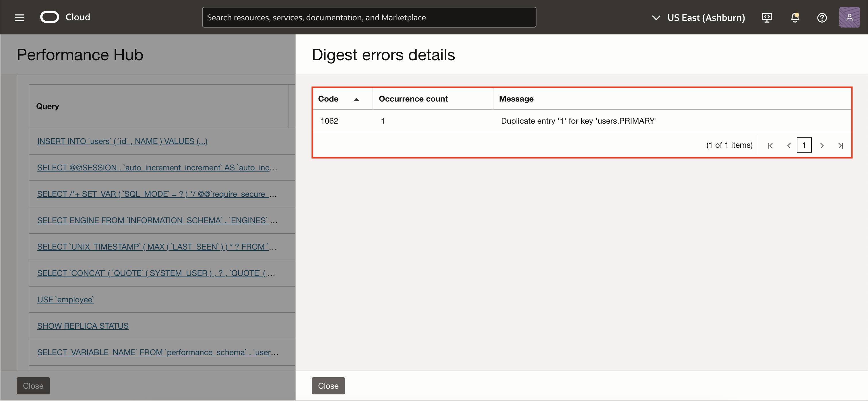The image size is (868, 401).
Task: Open the help menu
Action: (821, 17)
